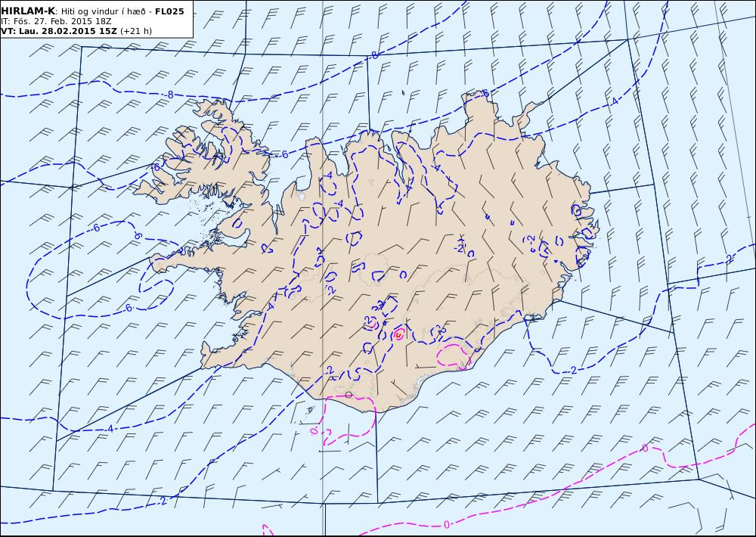Screen dimensions: 756x537
Task: Click the magenta 0 label off the south coast
Action: point(314,430)
